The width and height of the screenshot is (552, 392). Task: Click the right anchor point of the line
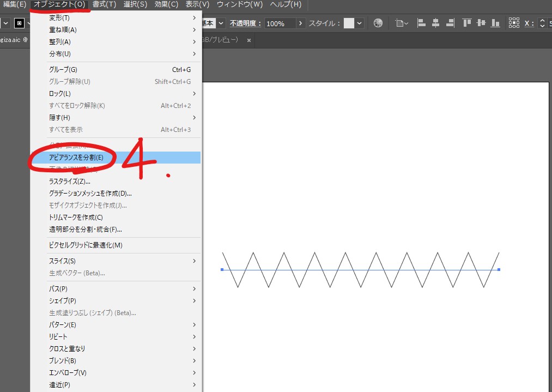click(499, 270)
